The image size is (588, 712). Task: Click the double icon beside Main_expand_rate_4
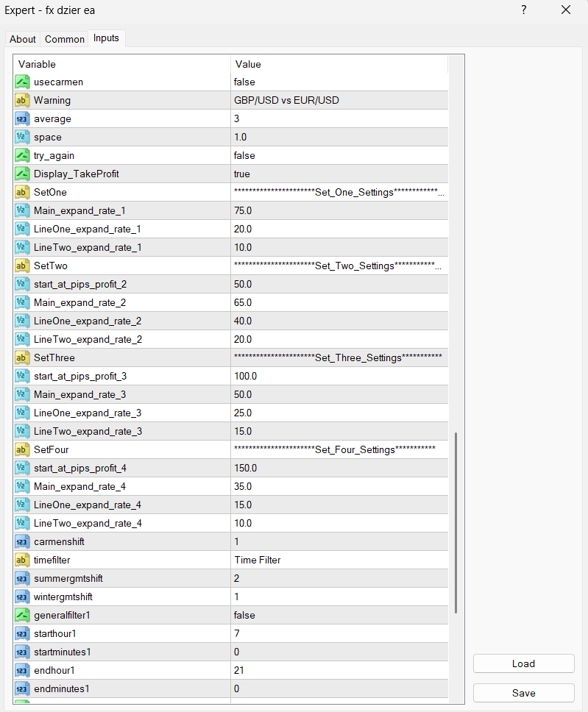click(x=22, y=486)
